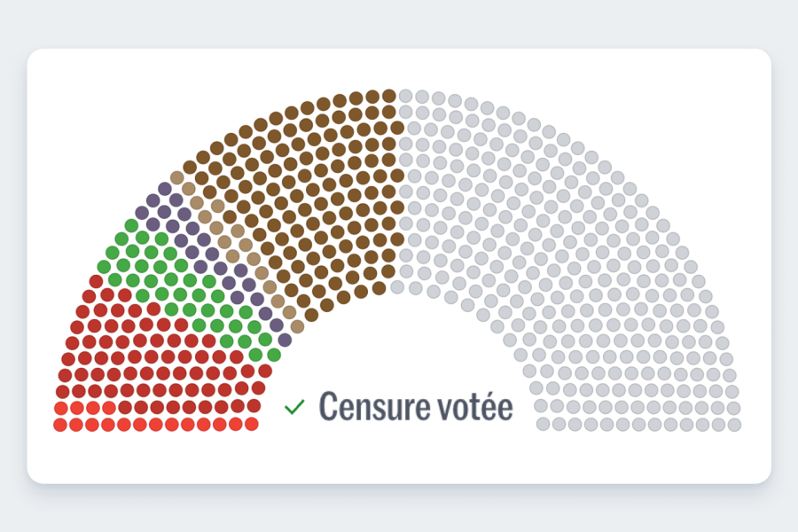798x532 pixels.
Task: Select the innermost purple seat near the center
Action: tap(284, 340)
